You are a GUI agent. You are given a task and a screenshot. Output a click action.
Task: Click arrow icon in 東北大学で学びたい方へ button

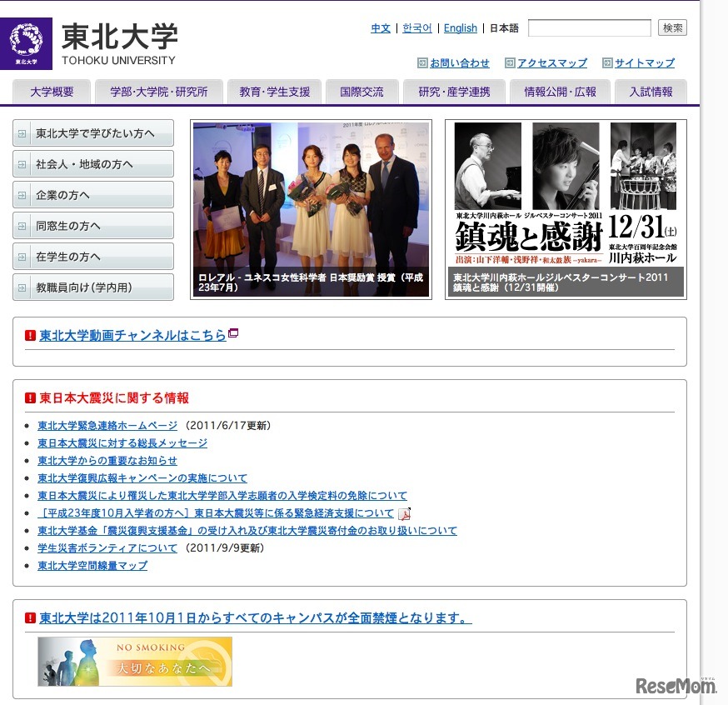pos(22,134)
